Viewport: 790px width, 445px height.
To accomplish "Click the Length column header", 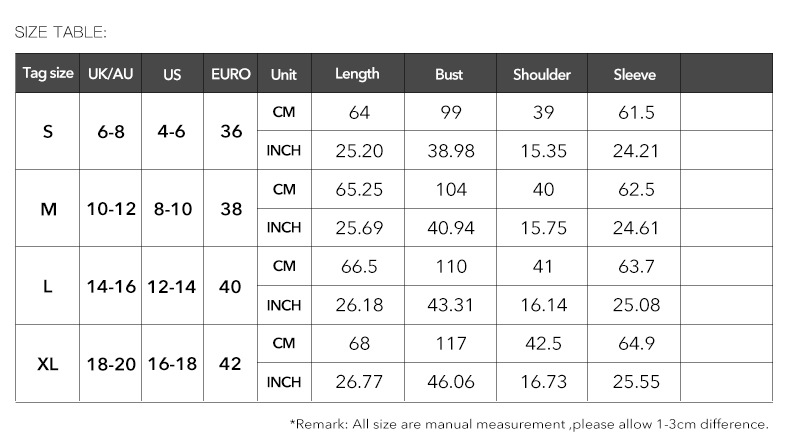I will point(357,74).
